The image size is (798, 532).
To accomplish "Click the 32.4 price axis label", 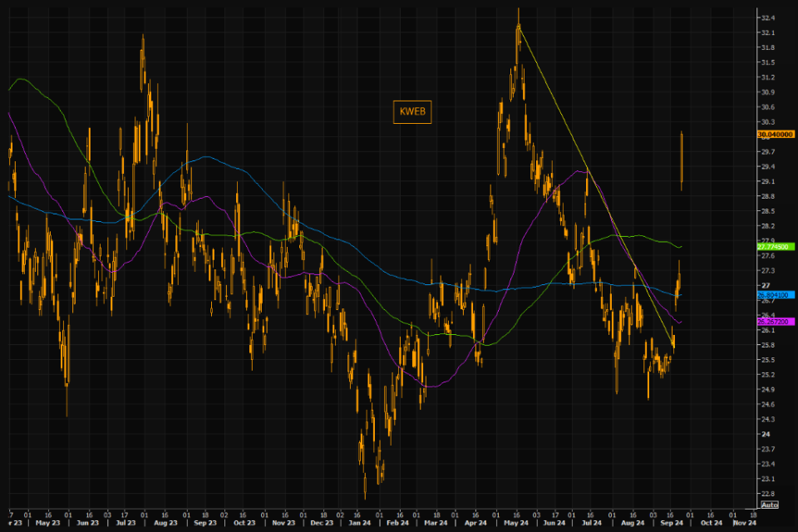I will coord(768,17).
